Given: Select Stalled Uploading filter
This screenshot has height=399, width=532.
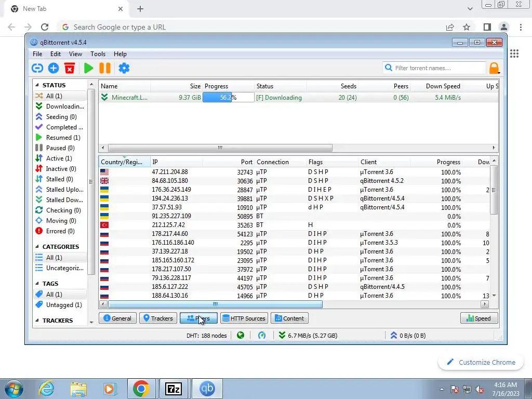Looking at the screenshot, I should 60,189.
